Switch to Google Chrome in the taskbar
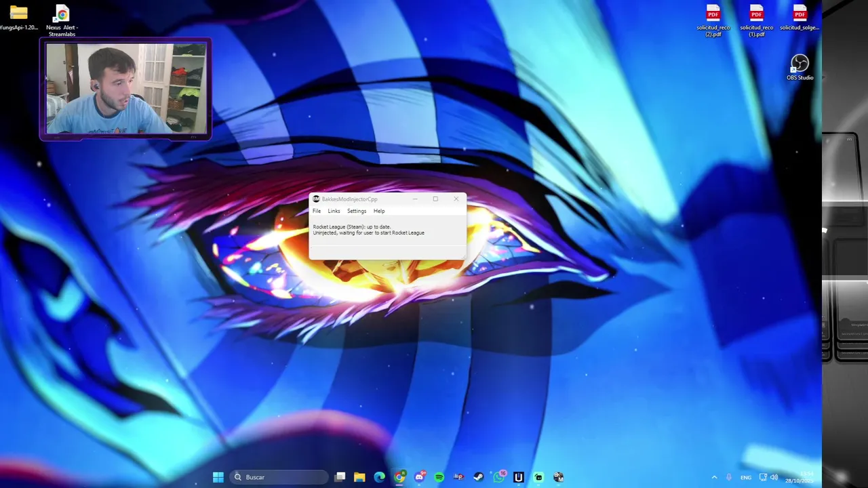Image resolution: width=868 pixels, height=488 pixels. 399,477
